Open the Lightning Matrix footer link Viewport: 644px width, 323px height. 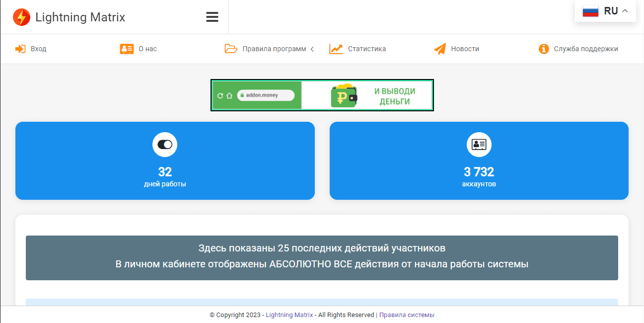(289, 315)
